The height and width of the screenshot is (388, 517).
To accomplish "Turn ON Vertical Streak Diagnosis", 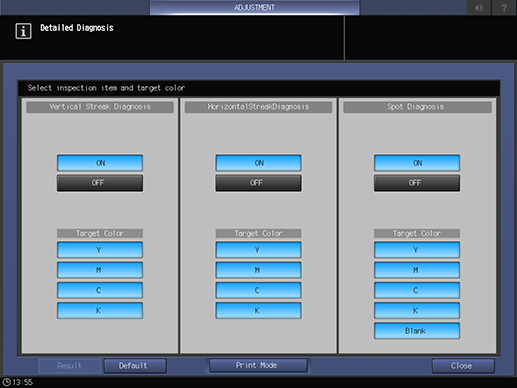I will tap(100, 163).
